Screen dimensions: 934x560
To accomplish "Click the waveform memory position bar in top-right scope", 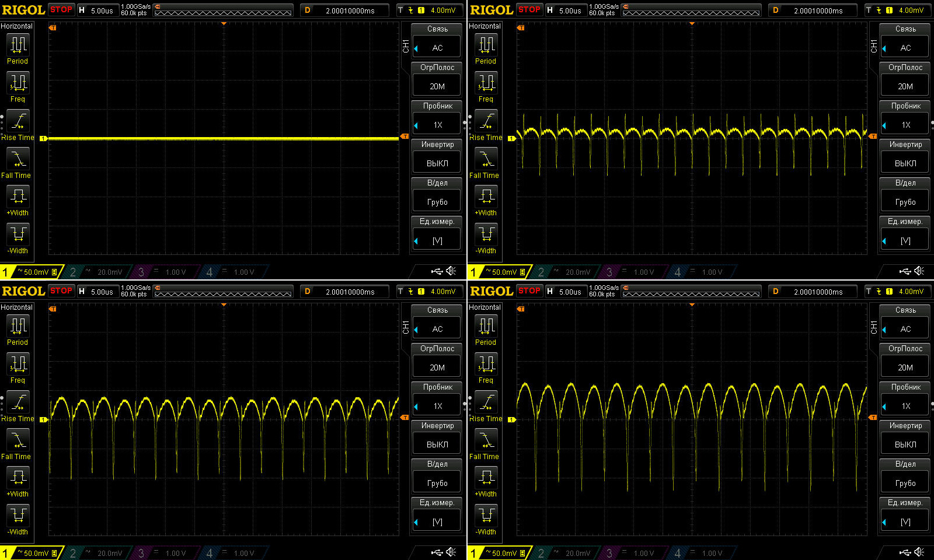I will 691,11.
